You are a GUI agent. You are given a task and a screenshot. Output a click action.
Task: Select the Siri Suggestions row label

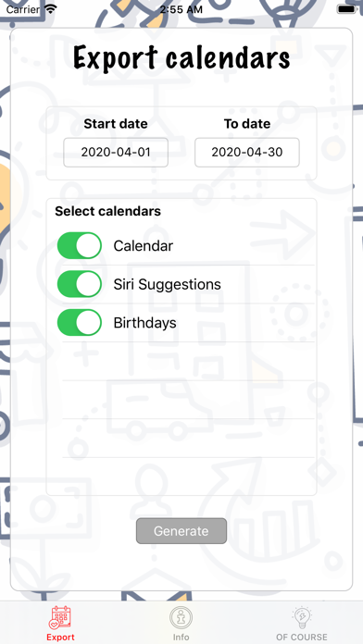pos(168,284)
